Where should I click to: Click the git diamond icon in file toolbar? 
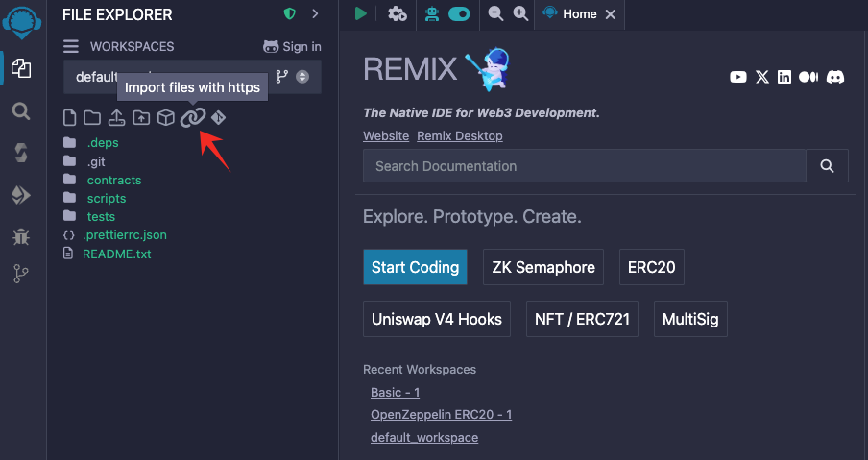[x=218, y=118]
